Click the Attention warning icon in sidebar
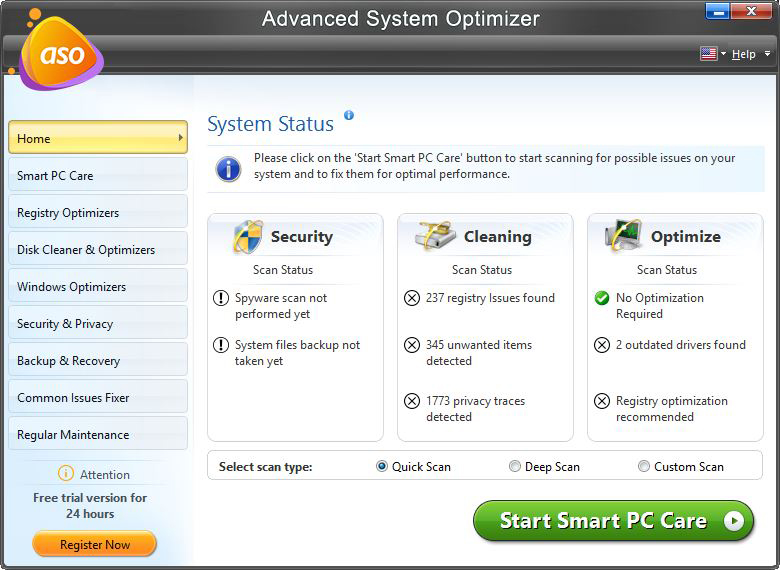This screenshot has height=570, width=780. pos(66,473)
